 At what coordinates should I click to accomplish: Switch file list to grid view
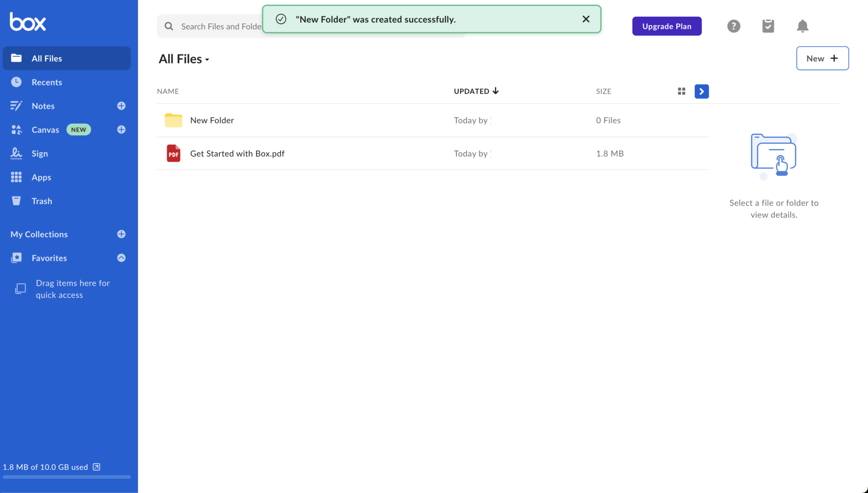tap(681, 91)
